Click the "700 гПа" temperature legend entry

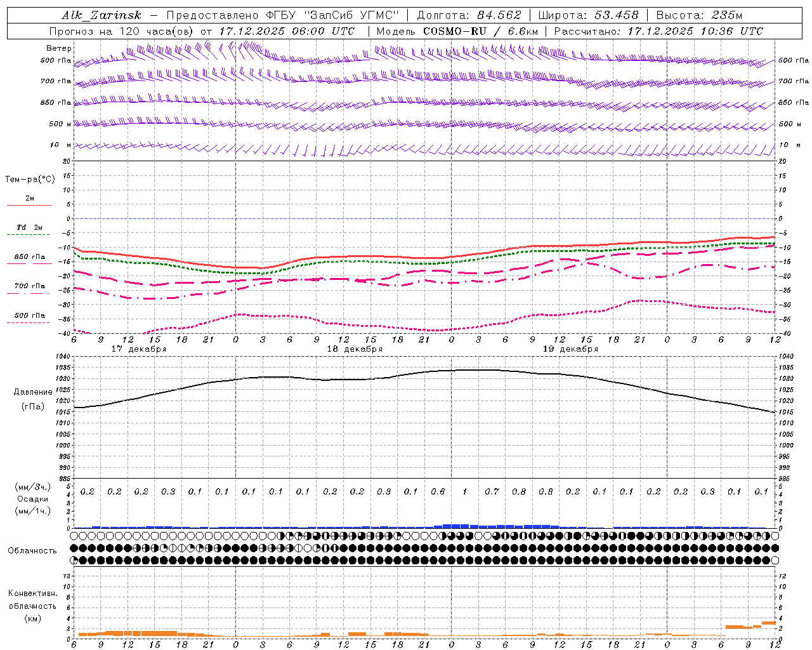pyautogui.click(x=30, y=286)
